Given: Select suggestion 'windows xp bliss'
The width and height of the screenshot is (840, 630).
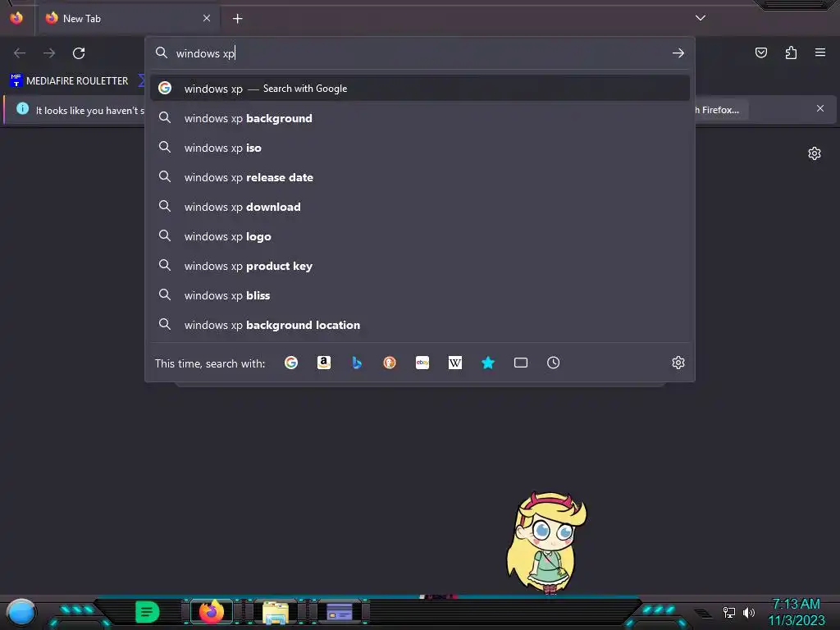Looking at the screenshot, I should click(420, 295).
